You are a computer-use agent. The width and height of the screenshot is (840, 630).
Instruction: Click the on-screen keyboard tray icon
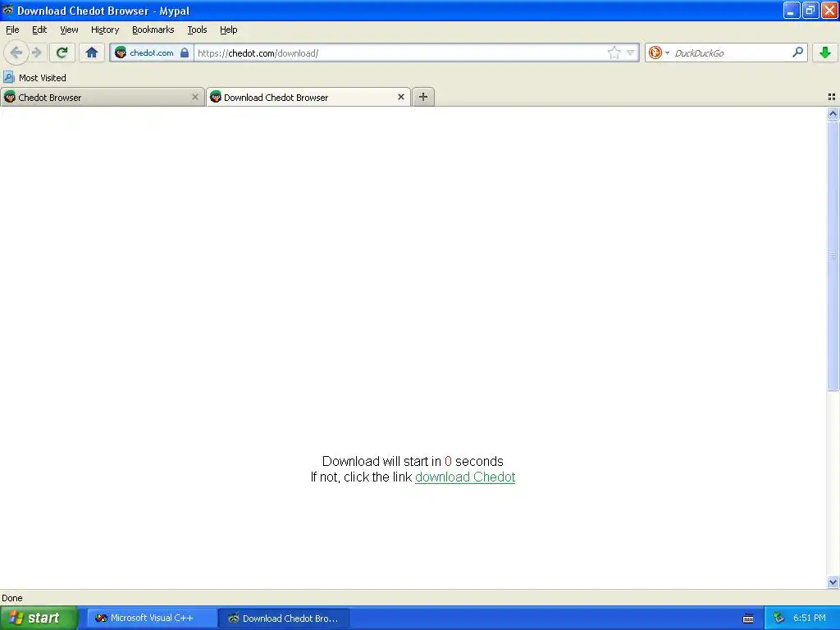tap(748, 619)
